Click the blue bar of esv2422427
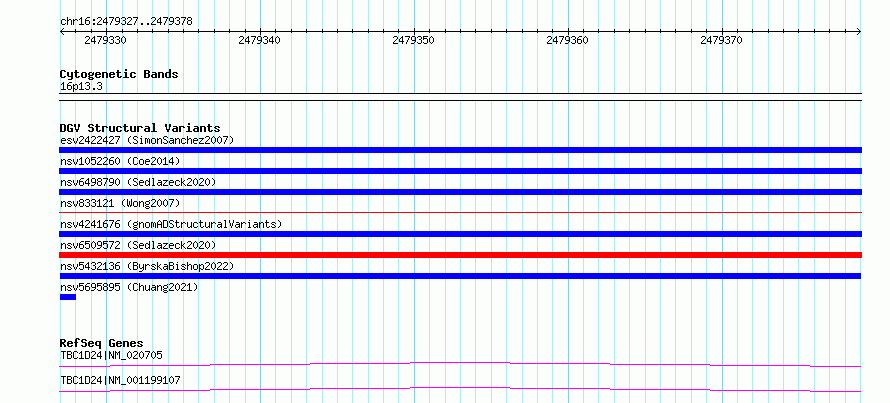890x403 pixels. [460, 150]
